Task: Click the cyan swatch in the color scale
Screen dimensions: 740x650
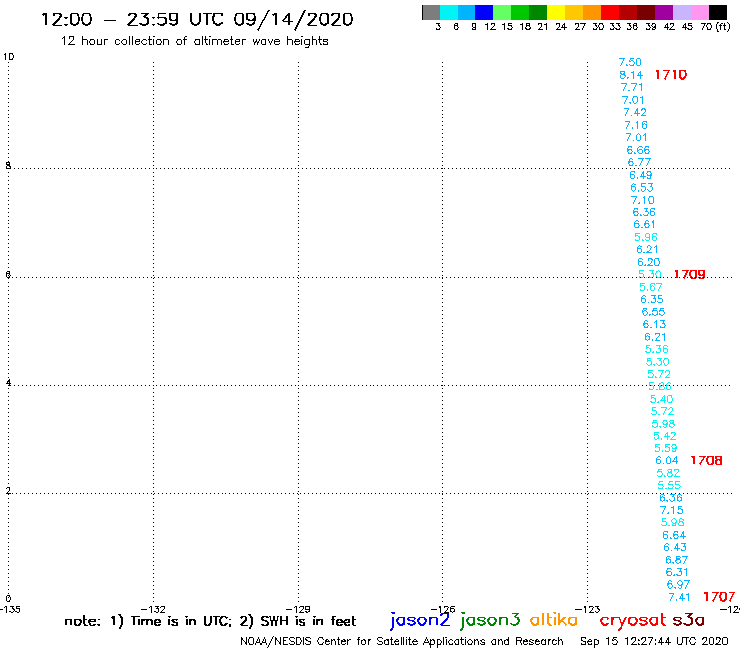Action: pyautogui.click(x=449, y=12)
